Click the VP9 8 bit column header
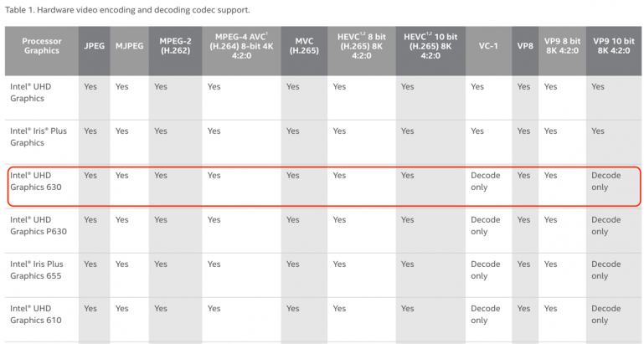644x344 pixels. click(x=560, y=45)
